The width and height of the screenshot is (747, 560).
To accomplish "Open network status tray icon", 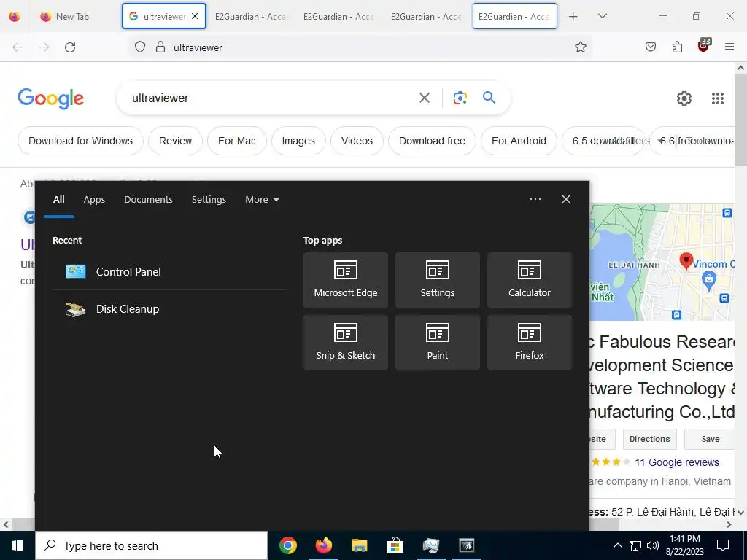I will [635, 545].
